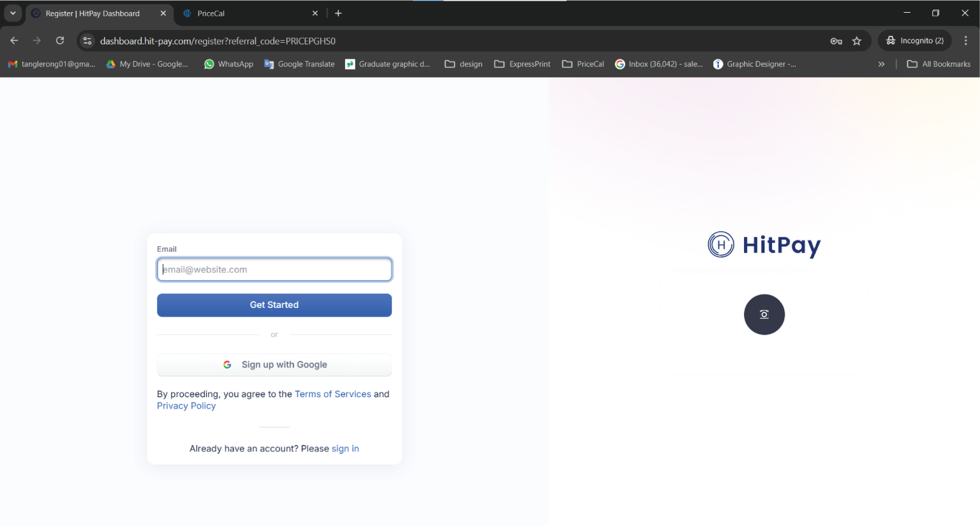Open Google Translate from the bookmarks bar

tap(299, 64)
